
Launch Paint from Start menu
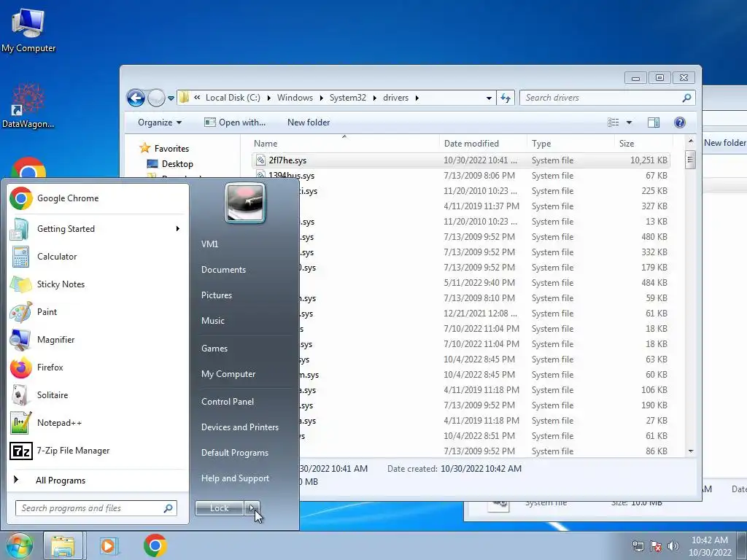pyautogui.click(x=97, y=312)
